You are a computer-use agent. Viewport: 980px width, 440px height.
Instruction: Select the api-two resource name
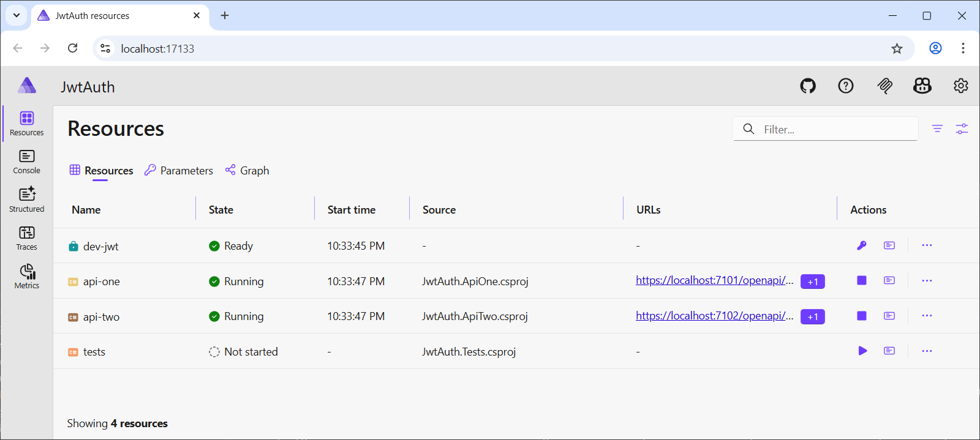click(102, 317)
